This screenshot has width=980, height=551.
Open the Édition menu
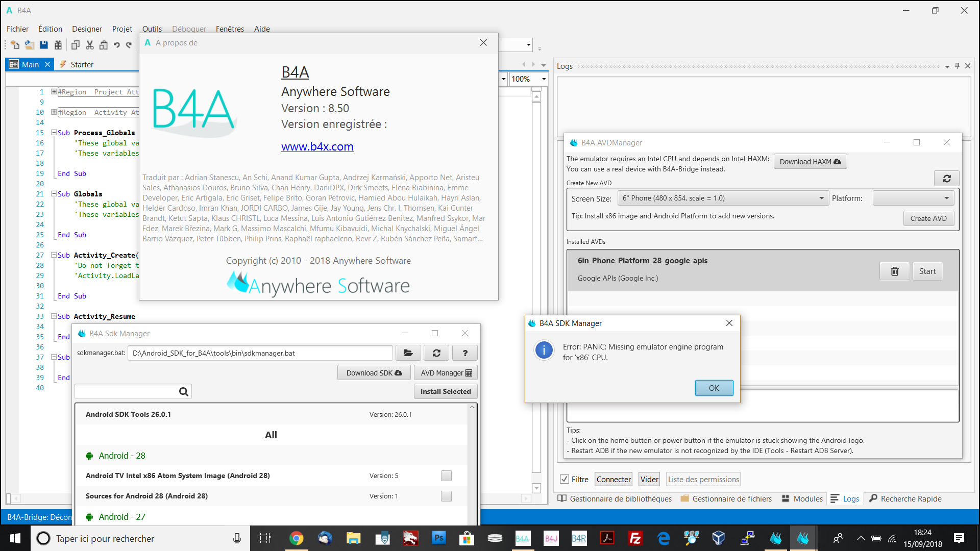coord(50,29)
